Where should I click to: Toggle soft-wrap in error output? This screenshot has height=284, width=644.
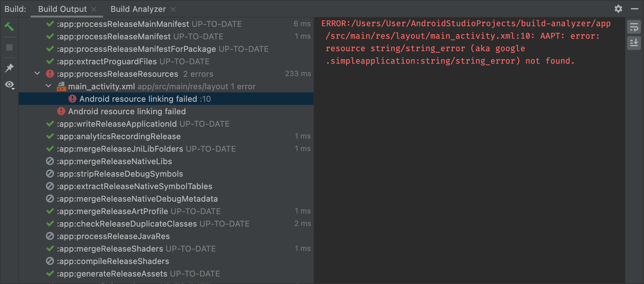pyautogui.click(x=634, y=27)
